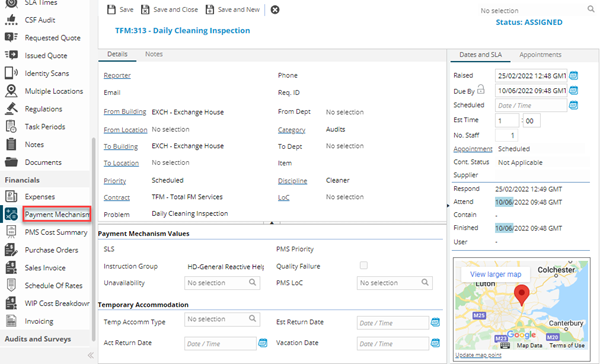Open the Notes clipboard icon in sidebar
The image size is (600, 364).
tap(11, 144)
